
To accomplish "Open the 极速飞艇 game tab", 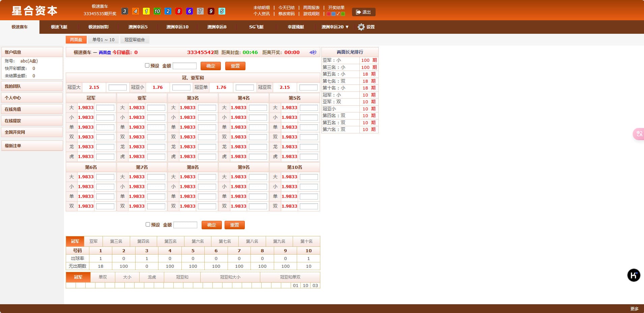I will point(59,27).
